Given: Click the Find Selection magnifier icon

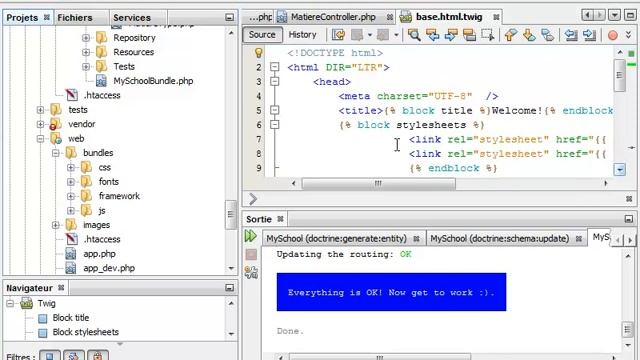Looking at the screenshot, I should (x=414, y=35).
